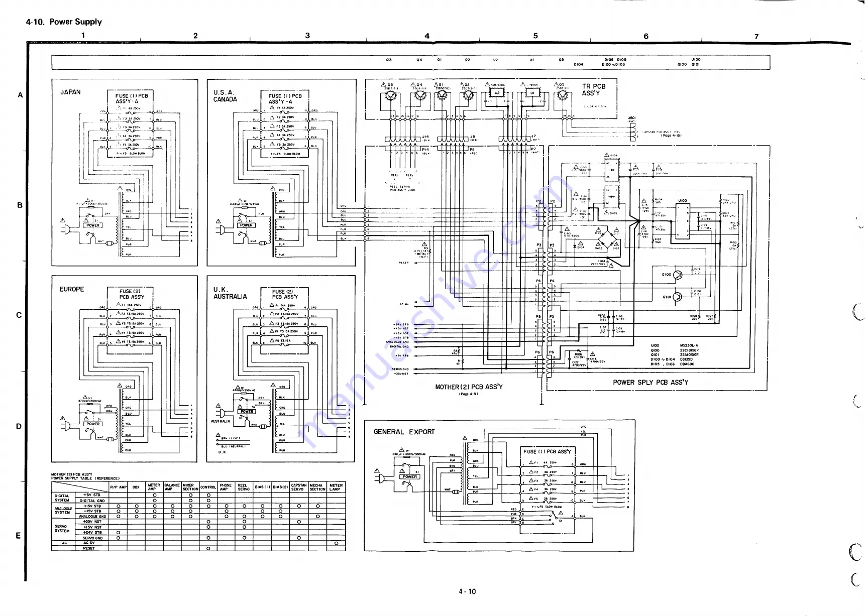Viewport: 865px width, 616px height.
Task: Click the '+35V NST' table row label
Action: tap(92, 522)
